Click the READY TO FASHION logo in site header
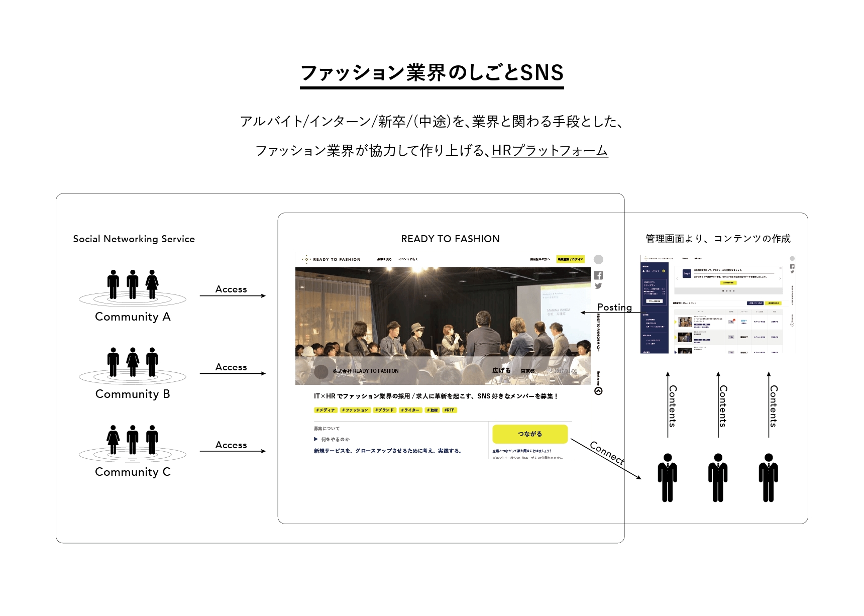The width and height of the screenshot is (864, 616). [x=331, y=259]
